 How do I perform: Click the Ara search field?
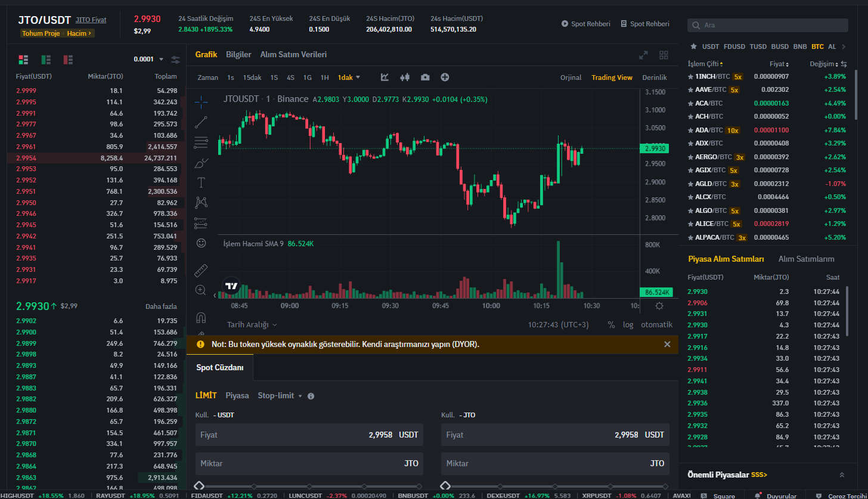768,25
